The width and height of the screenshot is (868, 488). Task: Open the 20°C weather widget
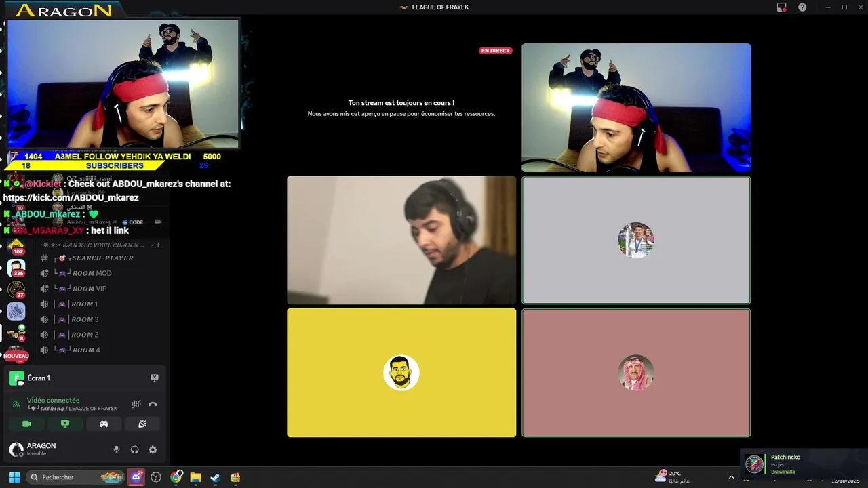tap(672, 477)
